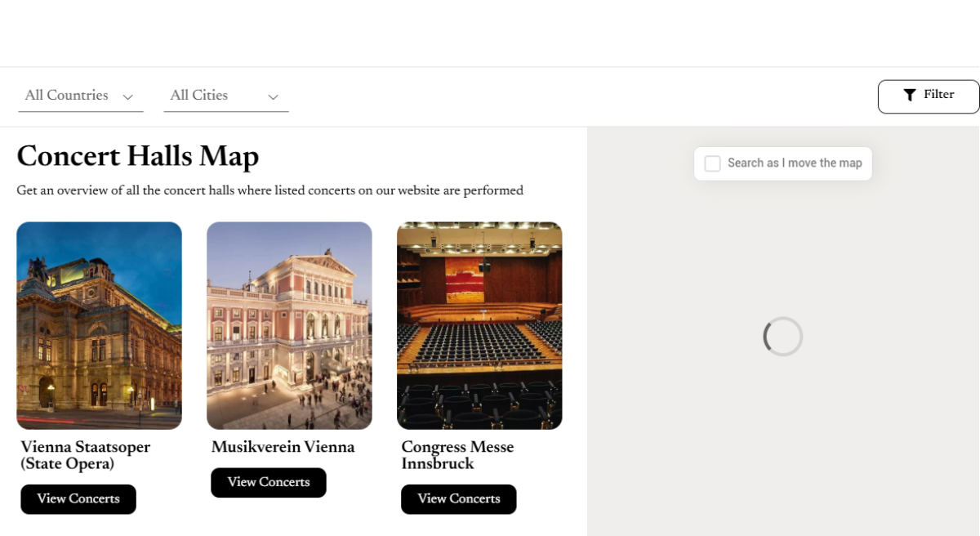Click the 'Search as I move the map' label text

coord(794,163)
